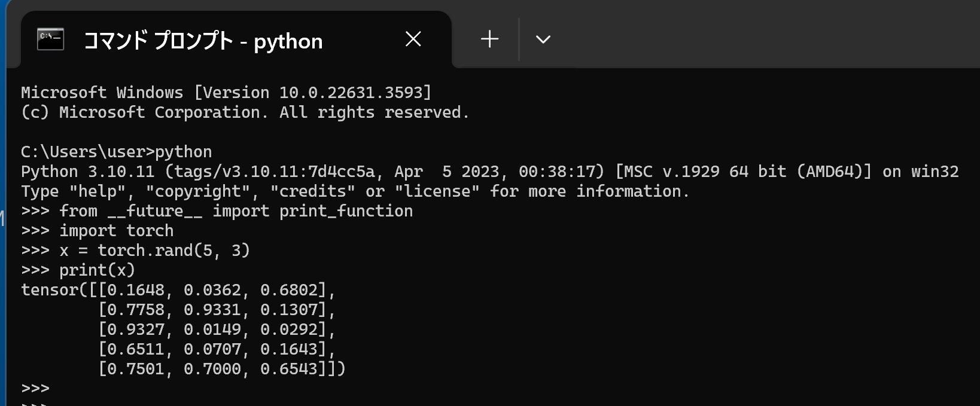Screen dimensions: 980x406
Task: Click the Python 3.10.11 version banner line
Action: [490, 172]
